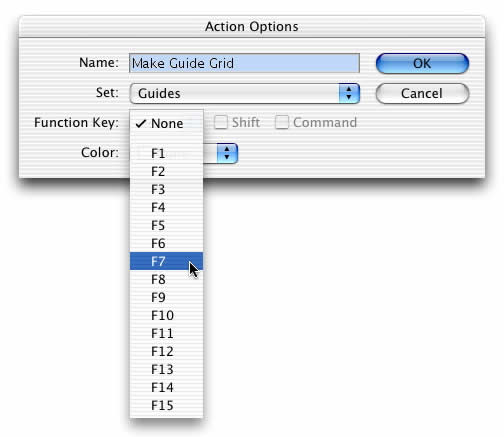Pick F4 as the function key

(166, 207)
